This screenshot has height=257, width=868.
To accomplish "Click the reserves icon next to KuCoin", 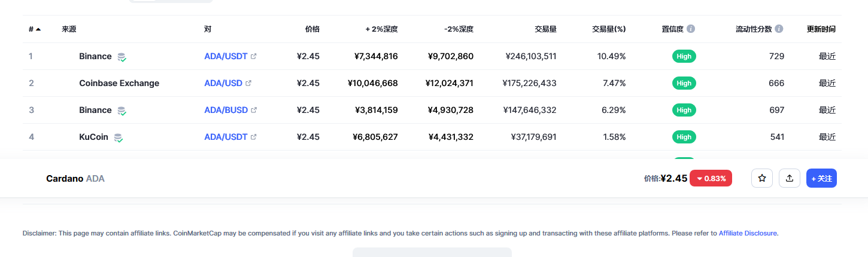I will click(x=119, y=137).
